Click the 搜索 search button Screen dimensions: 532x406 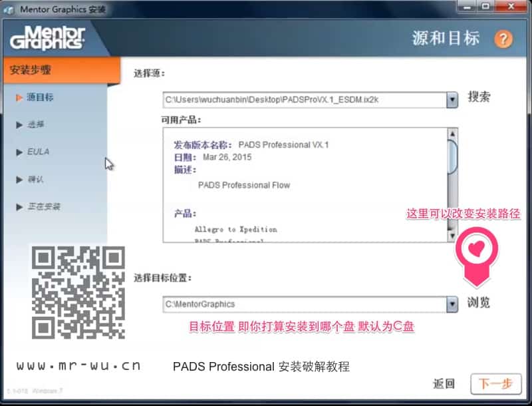[479, 97]
